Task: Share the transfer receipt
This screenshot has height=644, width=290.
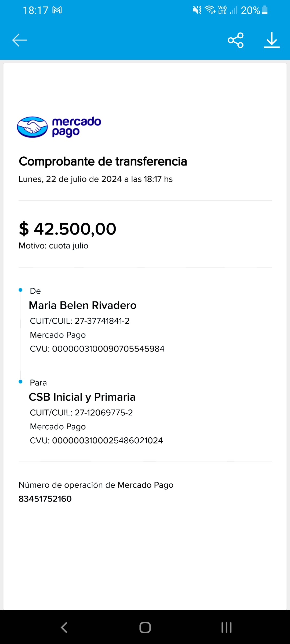Action: click(x=235, y=40)
